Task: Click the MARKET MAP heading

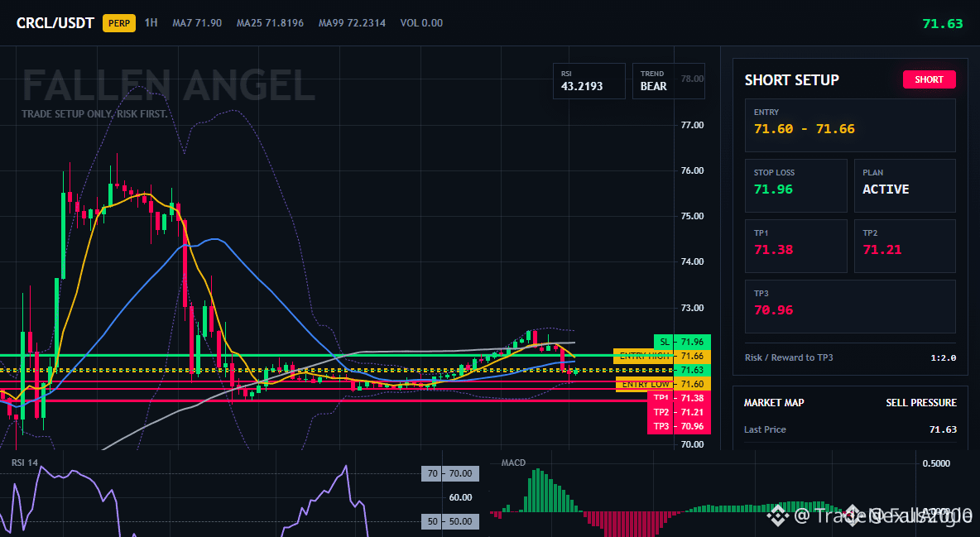Action: (x=774, y=403)
